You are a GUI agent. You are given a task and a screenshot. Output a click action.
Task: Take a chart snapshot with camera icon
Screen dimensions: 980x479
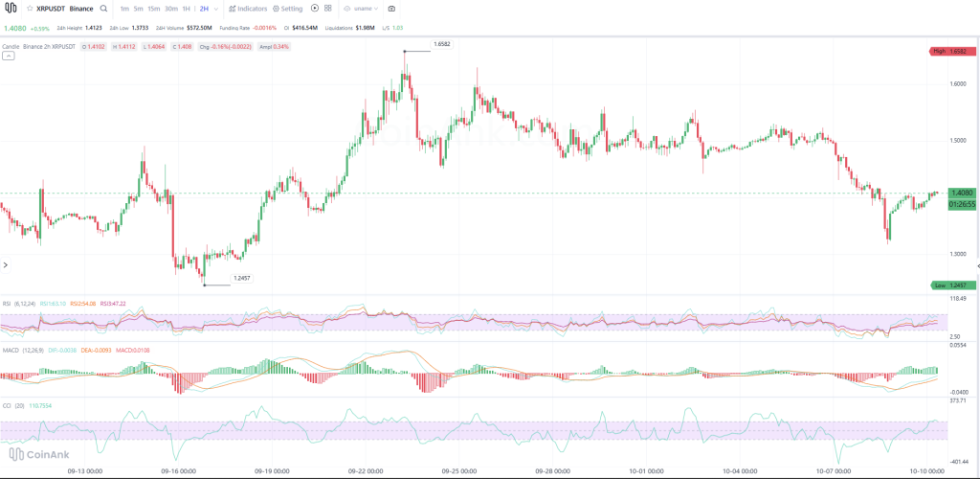[391, 9]
